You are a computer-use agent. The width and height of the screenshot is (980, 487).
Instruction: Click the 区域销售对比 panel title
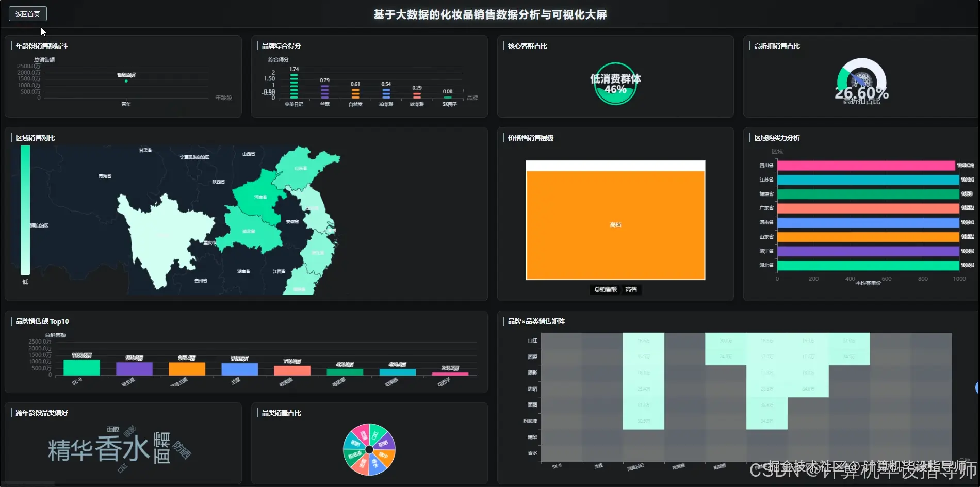pyautogui.click(x=35, y=138)
